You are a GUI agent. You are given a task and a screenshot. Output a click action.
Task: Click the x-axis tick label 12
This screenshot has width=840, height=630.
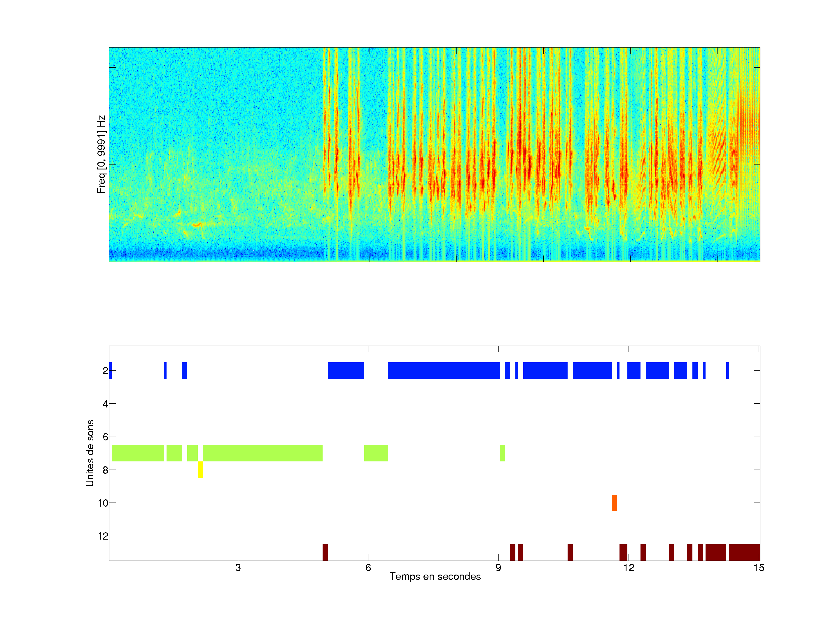629,568
